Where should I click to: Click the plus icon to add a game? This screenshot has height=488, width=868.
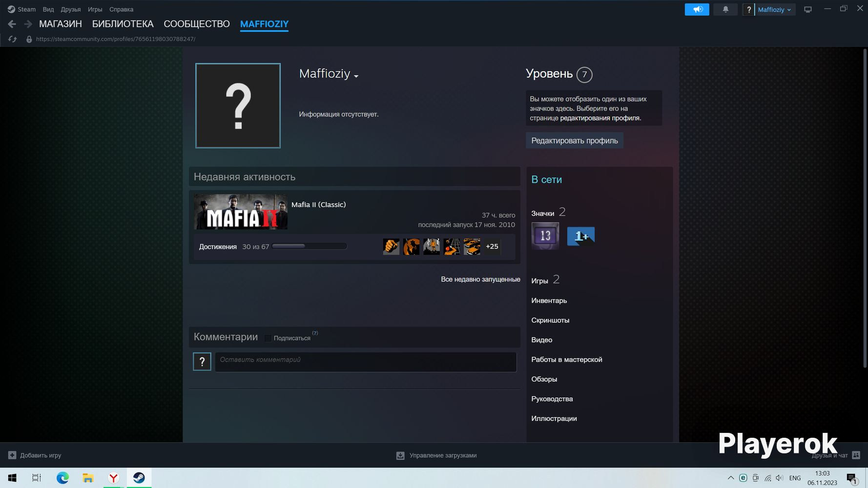tap(12, 455)
